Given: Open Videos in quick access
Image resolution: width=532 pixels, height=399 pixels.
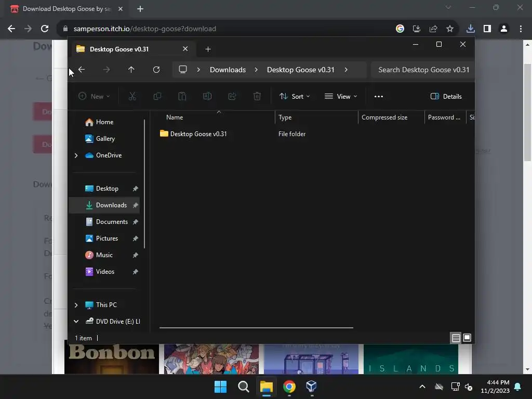Looking at the screenshot, I should tap(105, 271).
